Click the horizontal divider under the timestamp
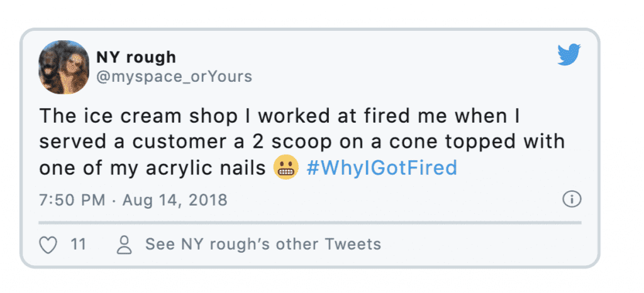The height and width of the screenshot is (293, 644). [309, 223]
